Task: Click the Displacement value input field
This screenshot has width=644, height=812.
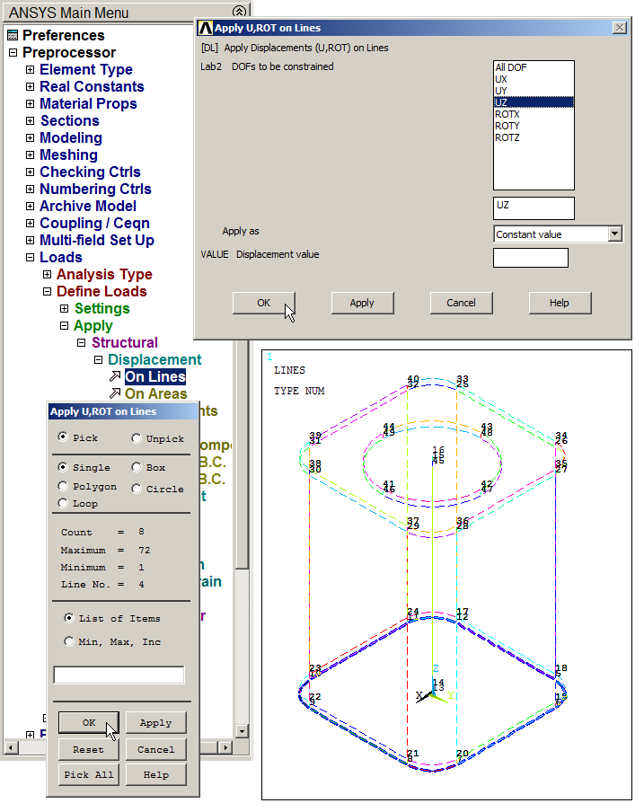Action: pyautogui.click(x=530, y=258)
